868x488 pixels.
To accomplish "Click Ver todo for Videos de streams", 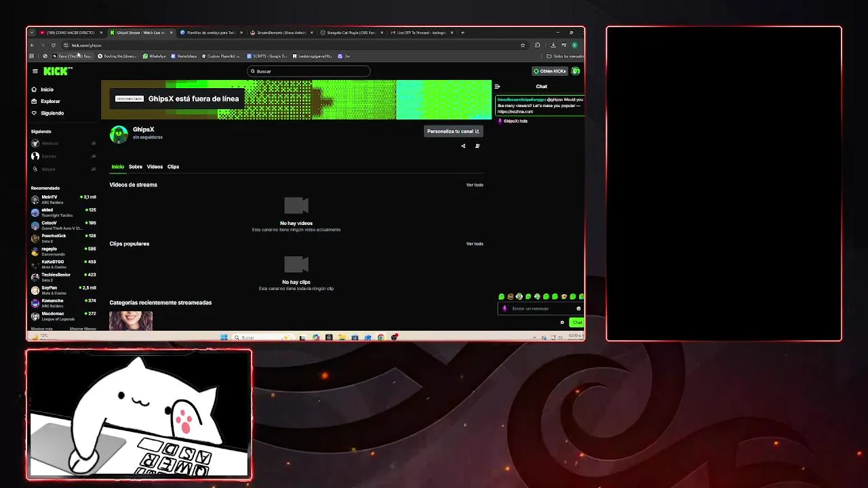I will point(475,185).
